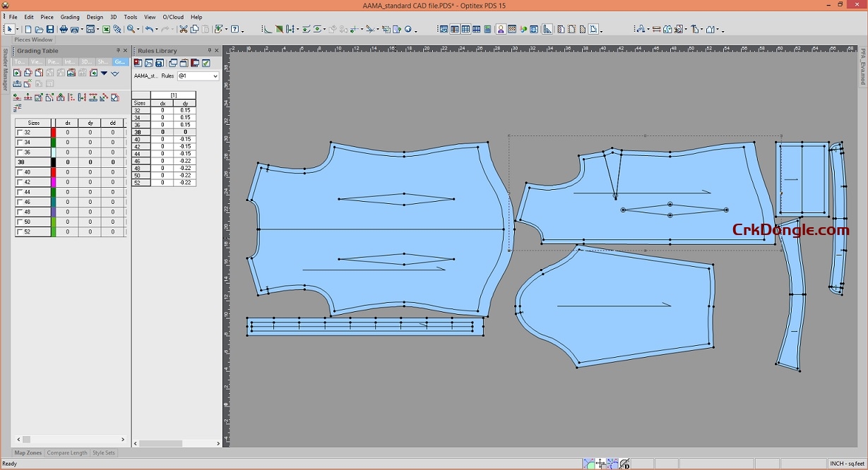The image size is (868, 470).
Task: Click the Cut scissors icon
Action: tap(184, 30)
